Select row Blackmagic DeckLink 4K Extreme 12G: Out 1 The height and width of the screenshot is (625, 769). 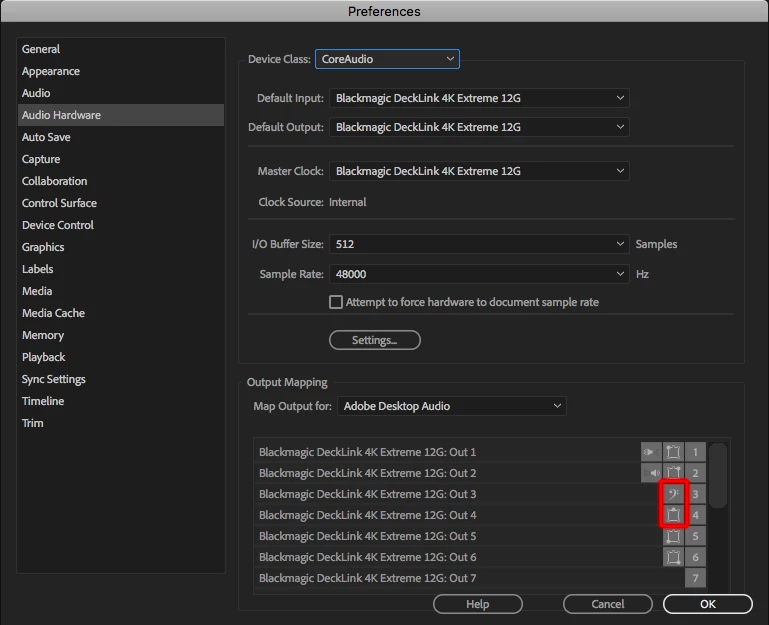[x=480, y=452]
